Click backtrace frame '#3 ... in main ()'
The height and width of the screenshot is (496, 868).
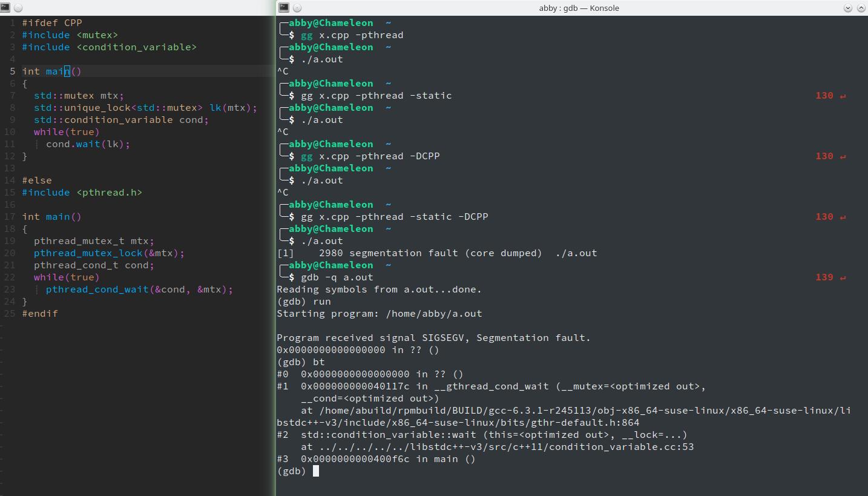click(376, 459)
